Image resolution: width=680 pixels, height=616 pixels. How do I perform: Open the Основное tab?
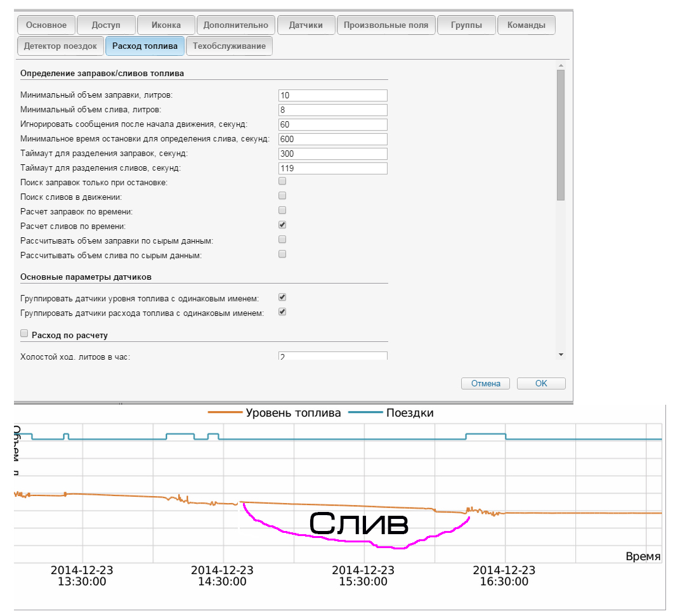pyautogui.click(x=46, y=25)
